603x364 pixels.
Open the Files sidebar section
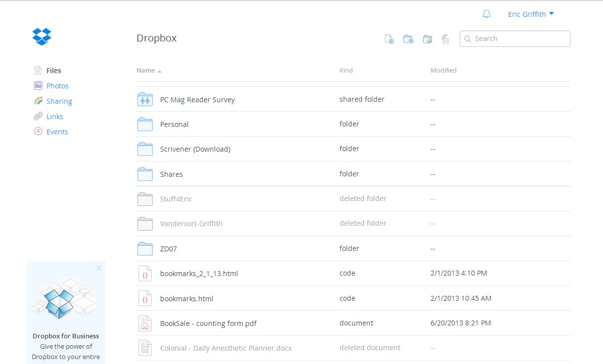point(54,71)
